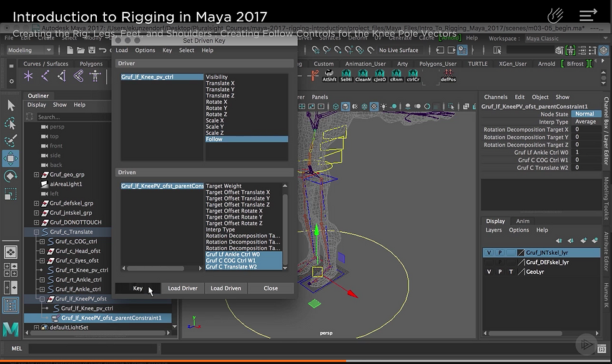Click the Load Driver button
The image size is (612, 364).
tap(182, 288)
